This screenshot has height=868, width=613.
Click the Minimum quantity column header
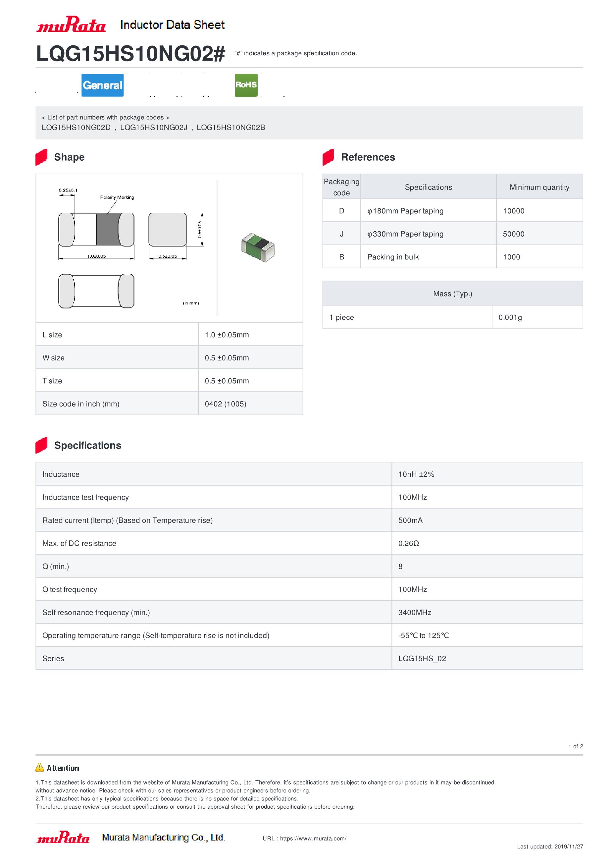pos(539,187)
